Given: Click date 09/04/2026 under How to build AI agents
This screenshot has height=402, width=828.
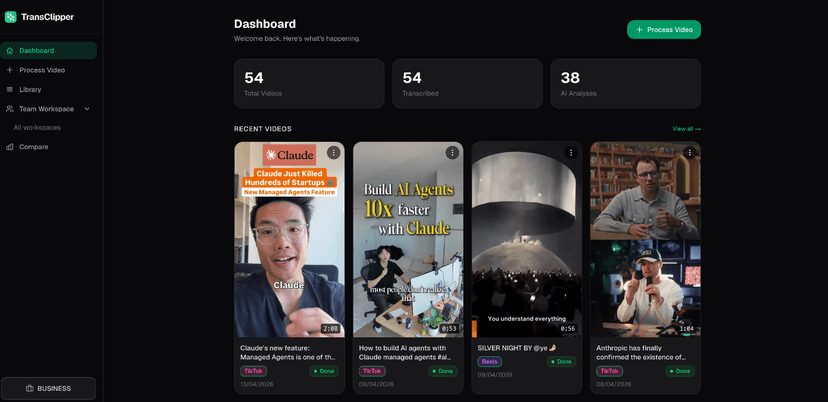Looking at the screenshot, I should pos(375,384).
